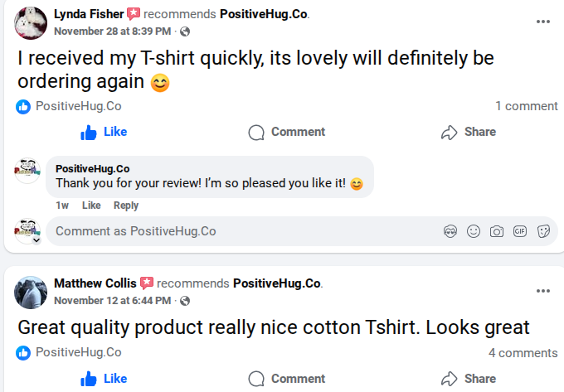564x392 pixels.
Task: Open options menu for Lynda Fisher's post
Action: (x=543, y=22)
